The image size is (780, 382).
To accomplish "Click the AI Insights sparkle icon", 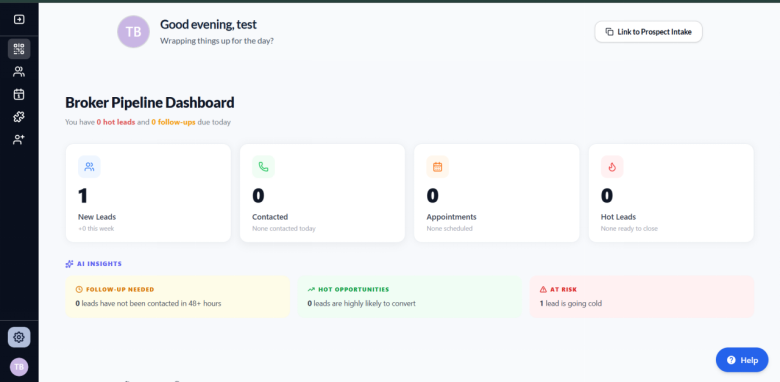I will [70, 264].
